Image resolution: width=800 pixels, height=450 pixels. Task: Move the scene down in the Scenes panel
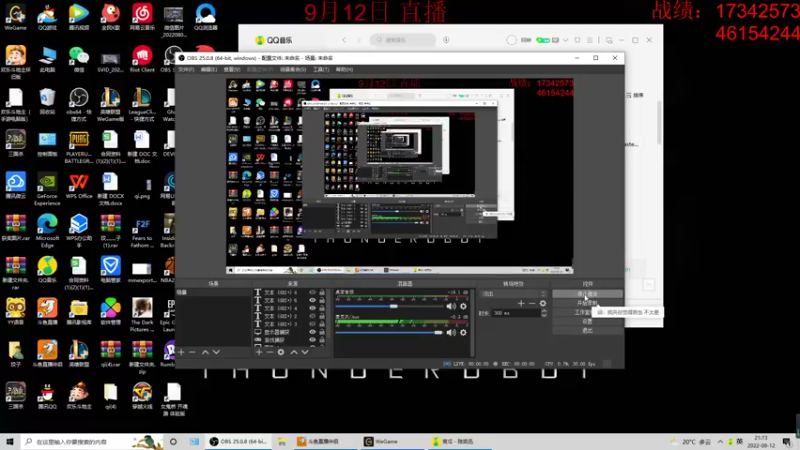click(x=216, y=352)
